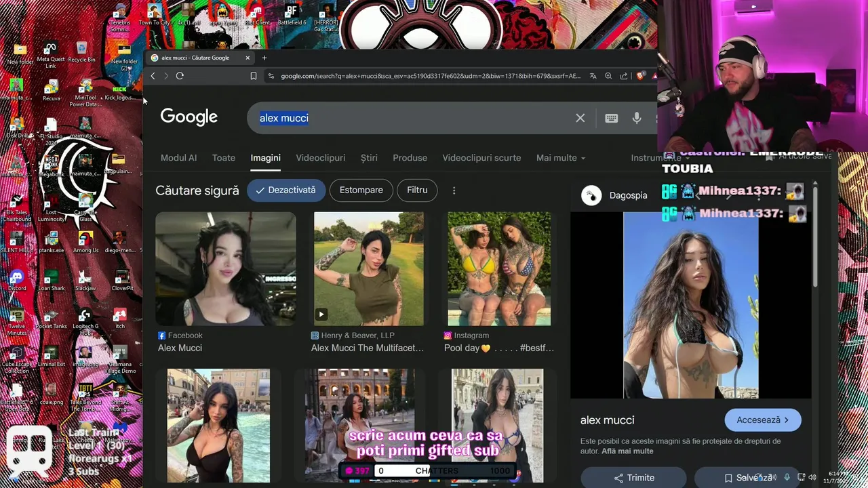Follow the Află mai multe link

(x=627, y=451)
